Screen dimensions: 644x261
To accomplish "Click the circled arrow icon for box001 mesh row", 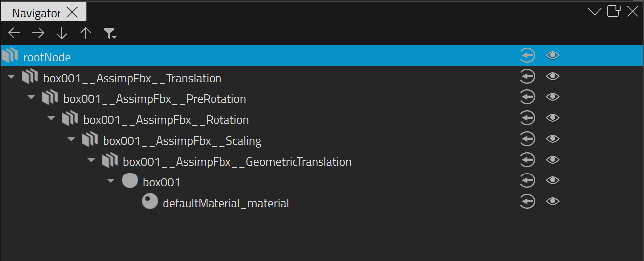I will 527,180.
